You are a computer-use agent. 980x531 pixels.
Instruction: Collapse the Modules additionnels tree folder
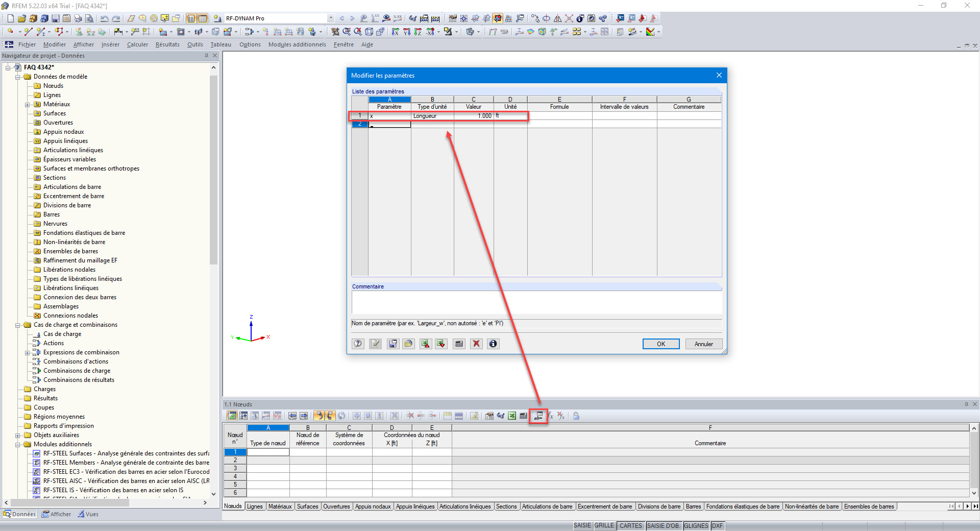tap(18, 444)
